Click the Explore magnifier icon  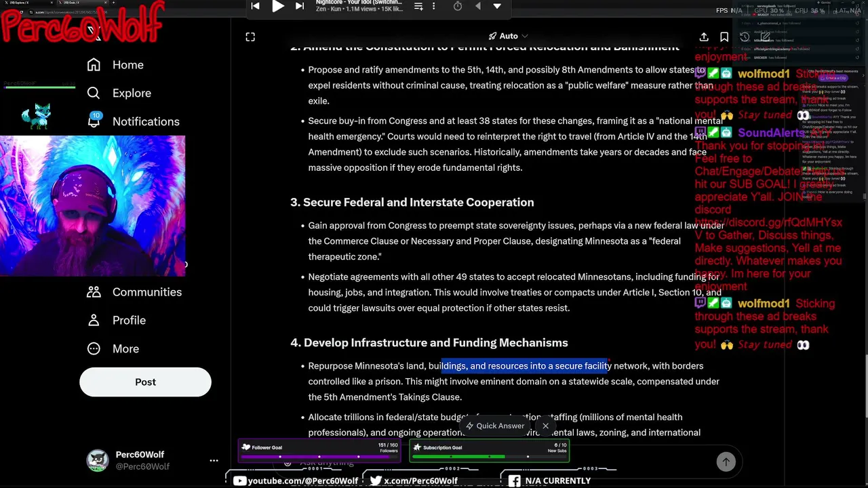pos(94,93)
